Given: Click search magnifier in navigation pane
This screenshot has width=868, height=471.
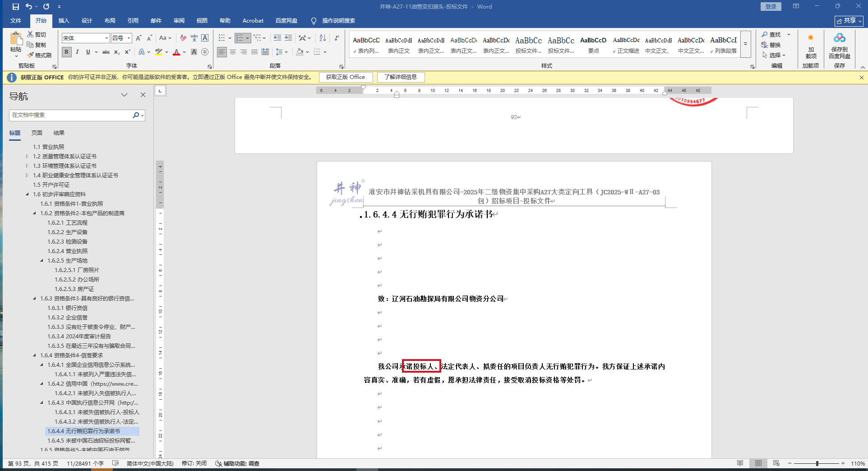Looking at the screenshot, I should [136, 115].
